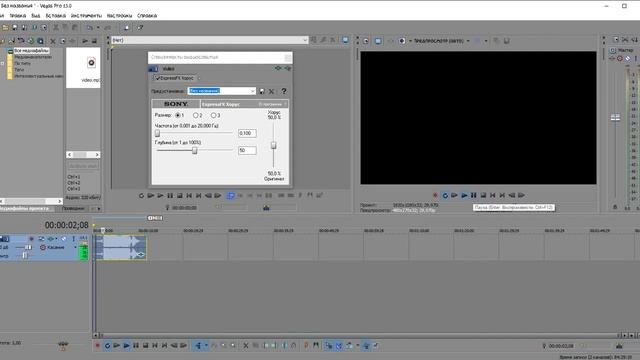Select the 'По типу' folder in media tree
640x360 pixels.
point(22,63)
